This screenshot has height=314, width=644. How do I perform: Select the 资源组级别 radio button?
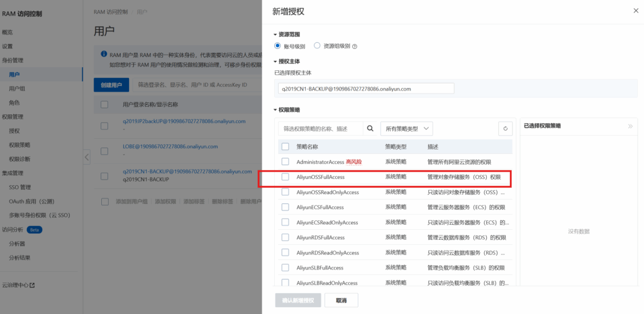(317, 46)
